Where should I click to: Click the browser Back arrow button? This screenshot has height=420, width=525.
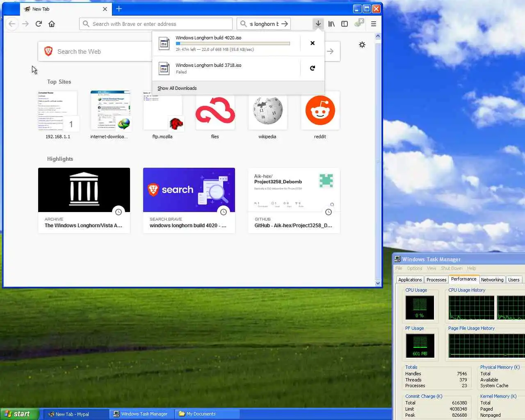point(12,24)
